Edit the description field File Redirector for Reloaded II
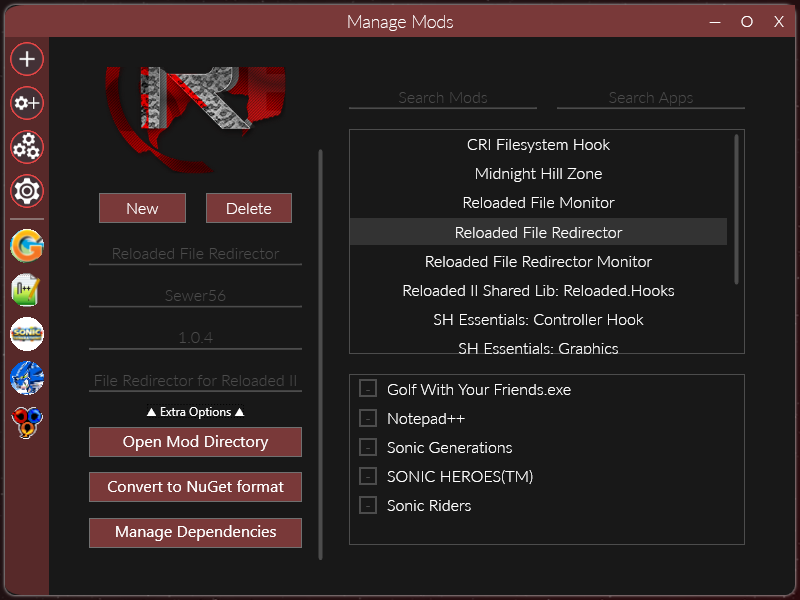Viewport: 800px width, 600px height. coord(195,381)
